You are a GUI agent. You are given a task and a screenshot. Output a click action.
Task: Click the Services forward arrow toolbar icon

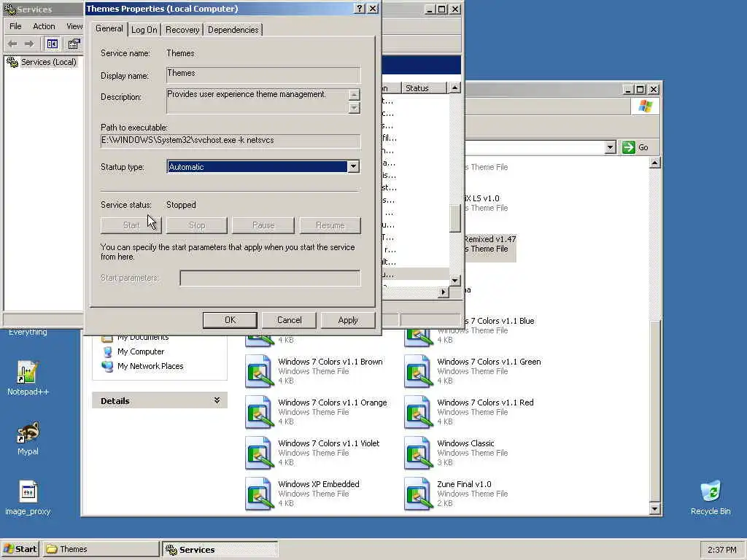[29, 44]
